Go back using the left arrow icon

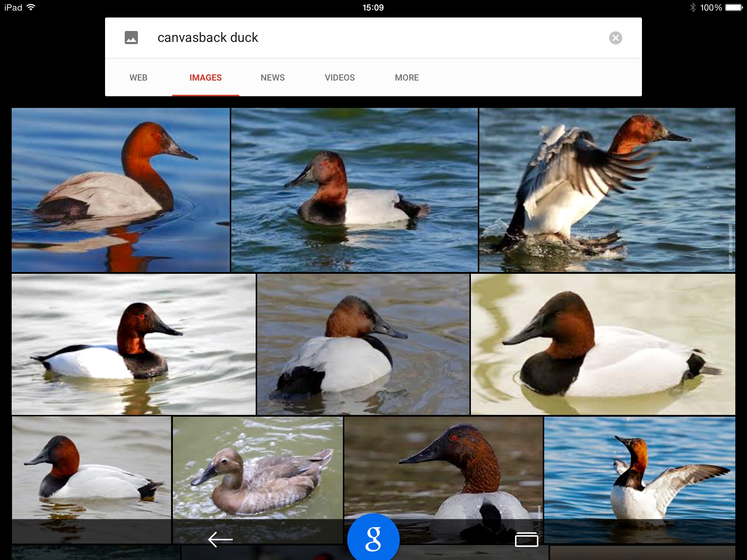click(220, 539)
